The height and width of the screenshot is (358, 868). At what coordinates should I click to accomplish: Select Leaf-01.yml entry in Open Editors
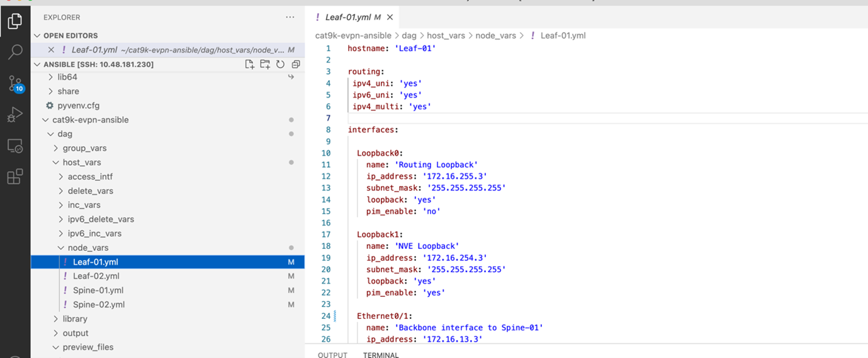(x=167, y=50)
